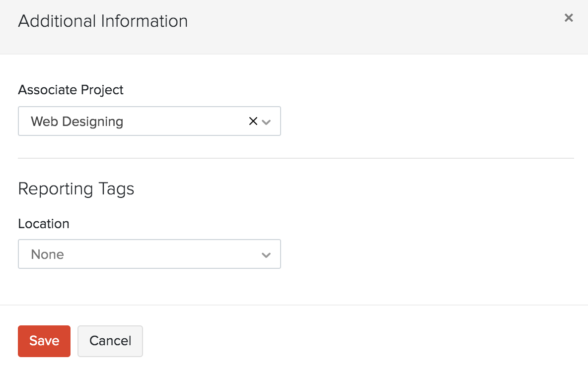Dismiss the dialog using the top-right X

[x=568, y=17]
